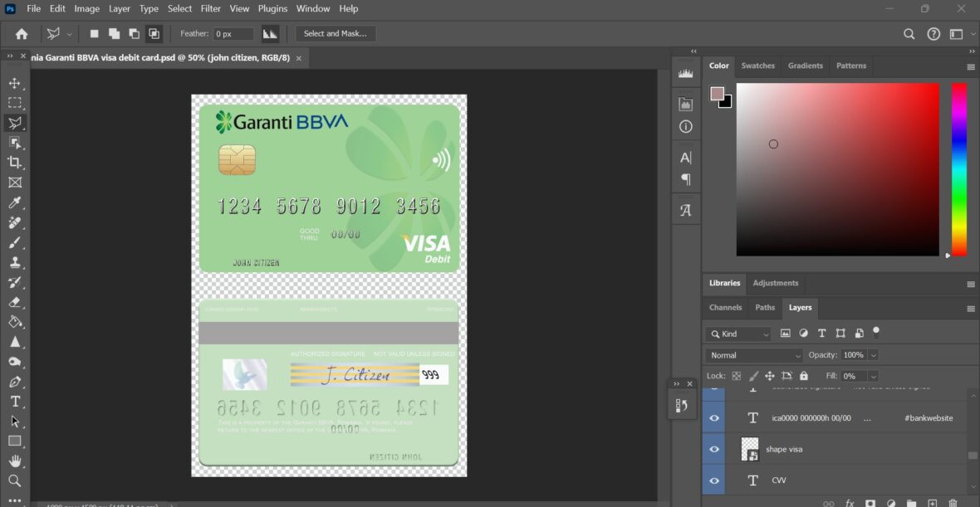The image size is (980, 507).
Task: Switch to the Swatches tab
Action: [757, 66]
